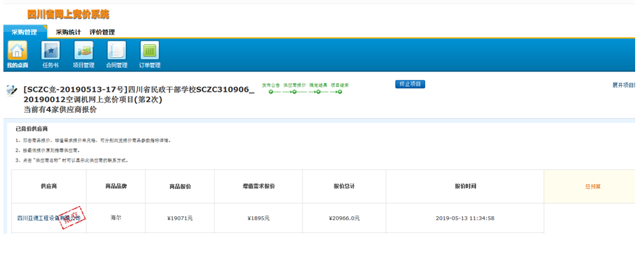Click the 报价总计 column header
The image size is (644, 263).
coord(344,186)
